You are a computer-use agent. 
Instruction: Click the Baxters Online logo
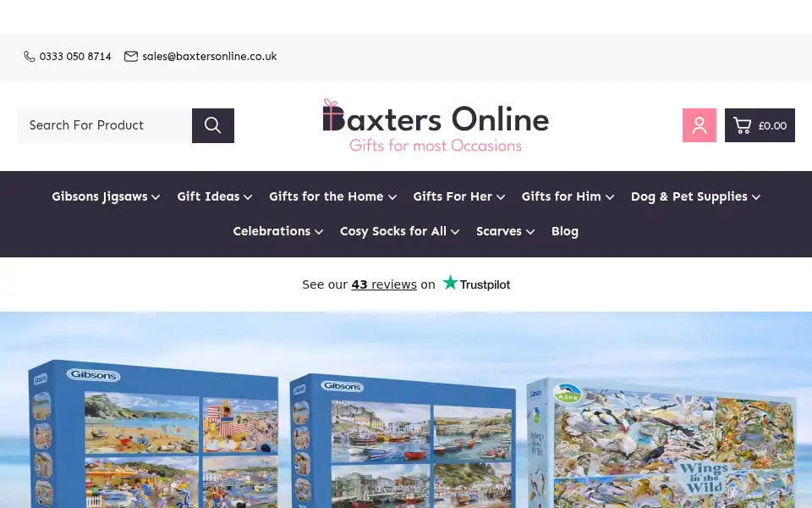(436, 125)
